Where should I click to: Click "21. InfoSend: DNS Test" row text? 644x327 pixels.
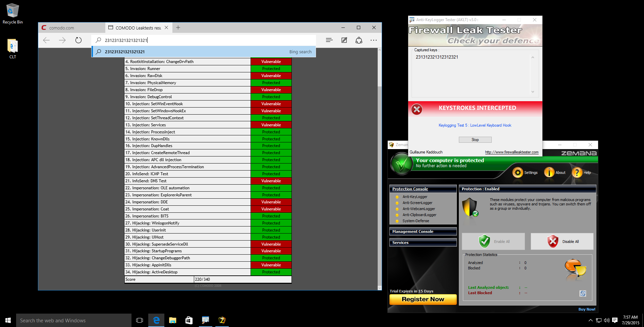[146, 181]
